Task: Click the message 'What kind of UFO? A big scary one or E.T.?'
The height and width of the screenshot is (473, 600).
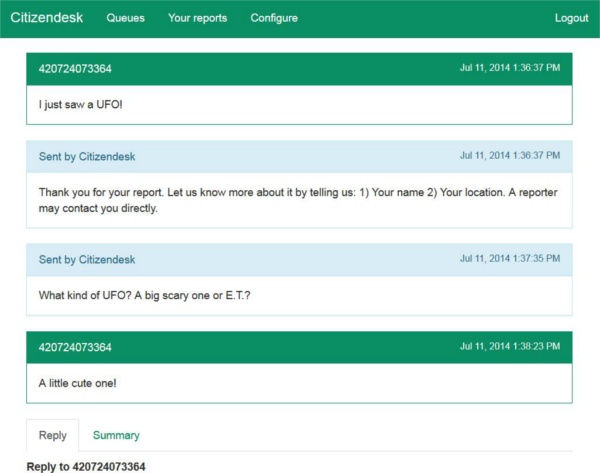Action: coord(145,295)
